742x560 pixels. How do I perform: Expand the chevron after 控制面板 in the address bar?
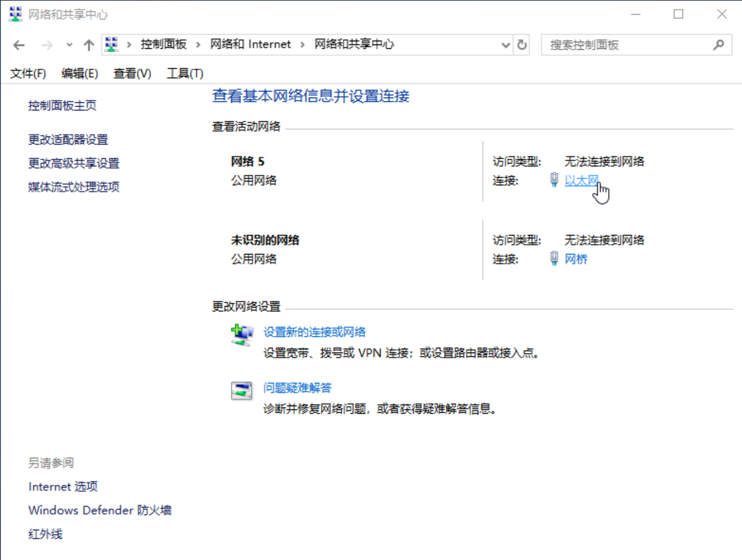tap(198, 45)
